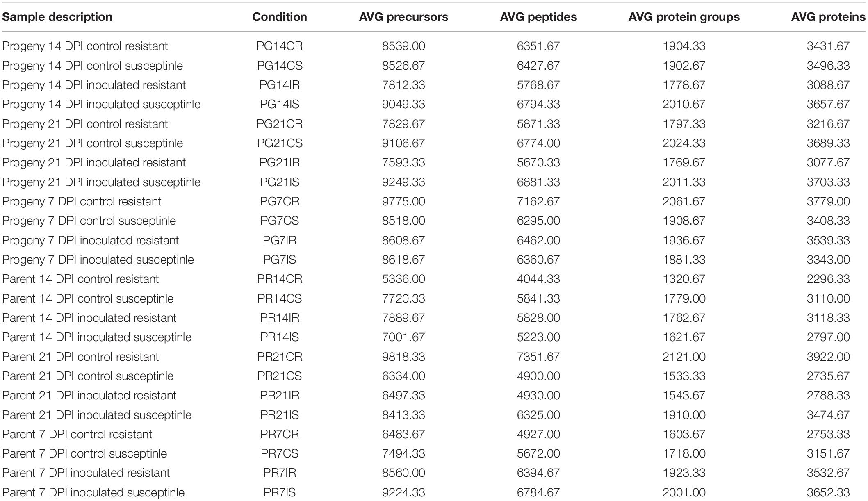
Task: Click the AVG peptides column header
Action: pos(538,17)
